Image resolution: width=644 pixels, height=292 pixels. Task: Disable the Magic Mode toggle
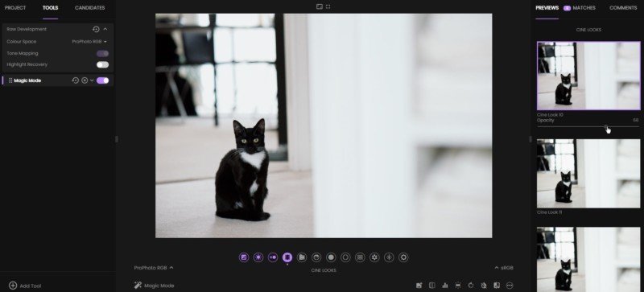click(103, 80)
